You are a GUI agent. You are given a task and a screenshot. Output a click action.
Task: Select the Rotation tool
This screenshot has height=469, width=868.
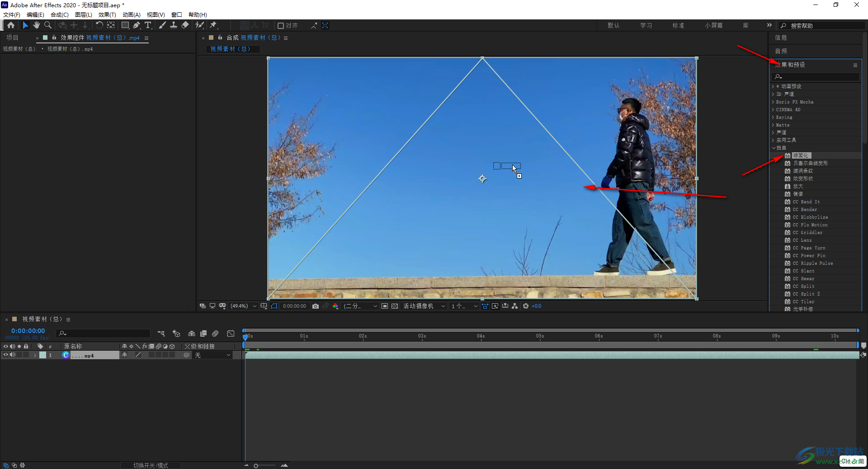point(99,25)
